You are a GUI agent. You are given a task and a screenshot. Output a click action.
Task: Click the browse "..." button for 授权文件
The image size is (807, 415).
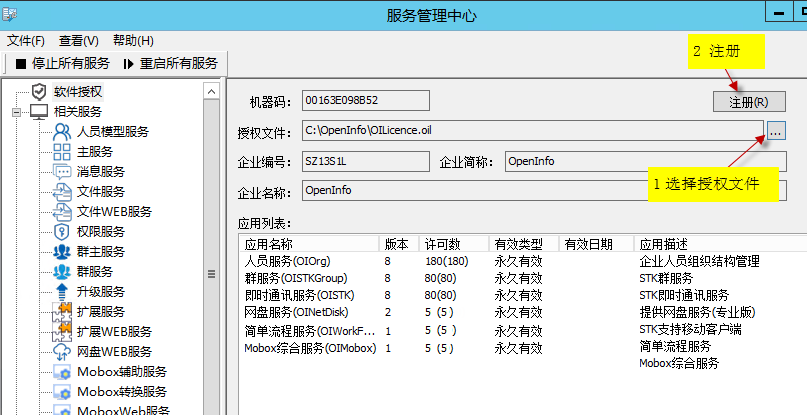point(778,131)
